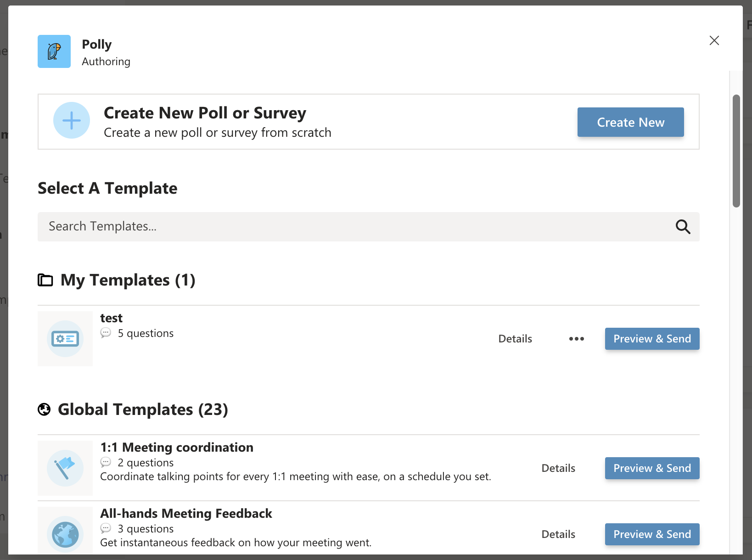Click the Polly parrot app icon
This screenshot has height=560, width=752.
point(54,51)
